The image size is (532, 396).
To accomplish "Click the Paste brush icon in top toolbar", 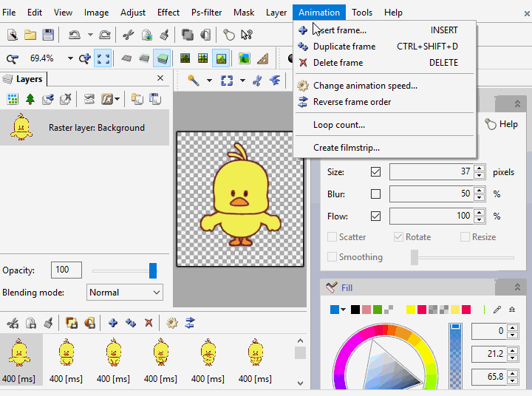I will (x=165, y=35).
